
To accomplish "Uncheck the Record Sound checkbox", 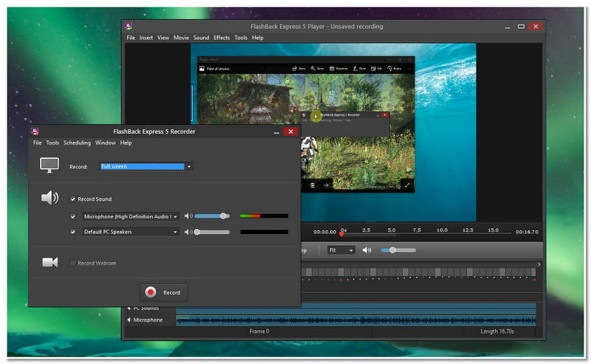I will 72,199.
